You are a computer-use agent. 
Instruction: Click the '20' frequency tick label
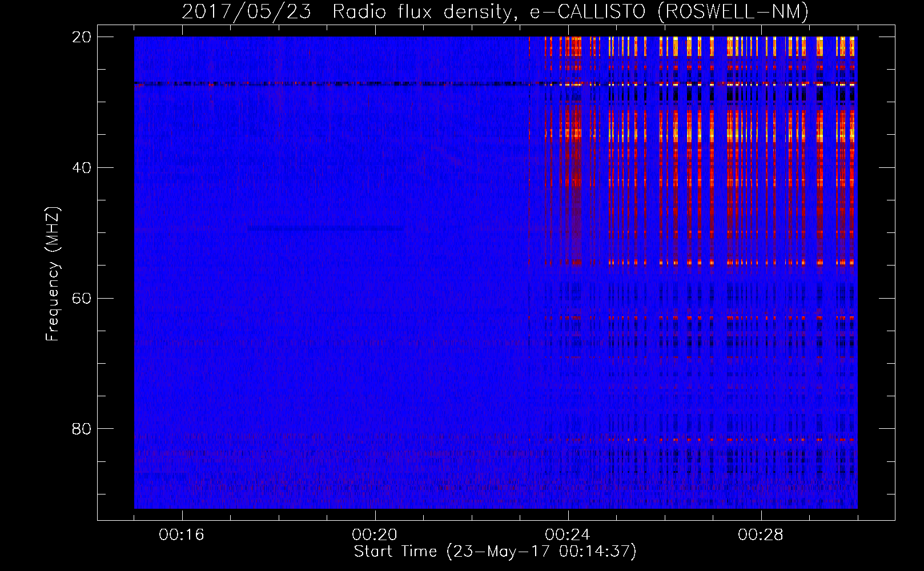(x=82, y=37)
